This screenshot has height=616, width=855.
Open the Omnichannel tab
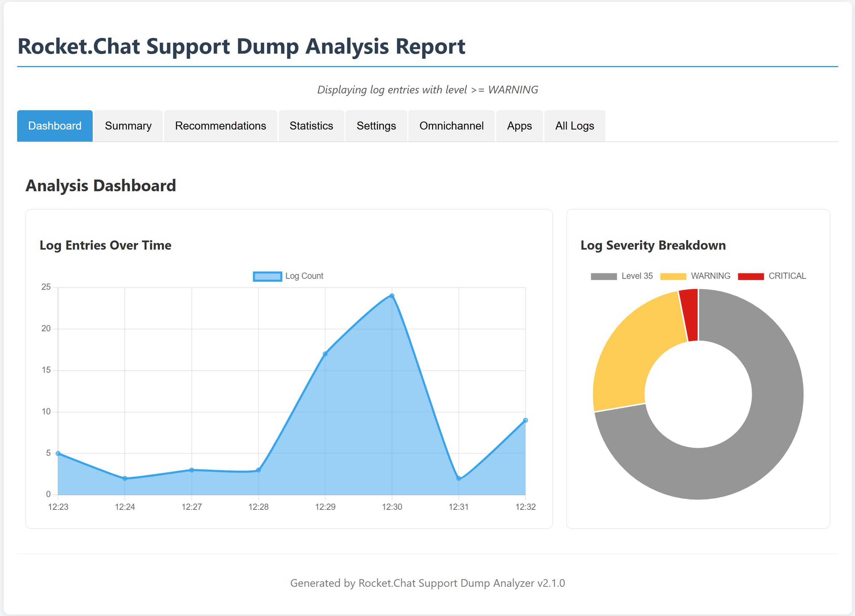coord(451,126)
